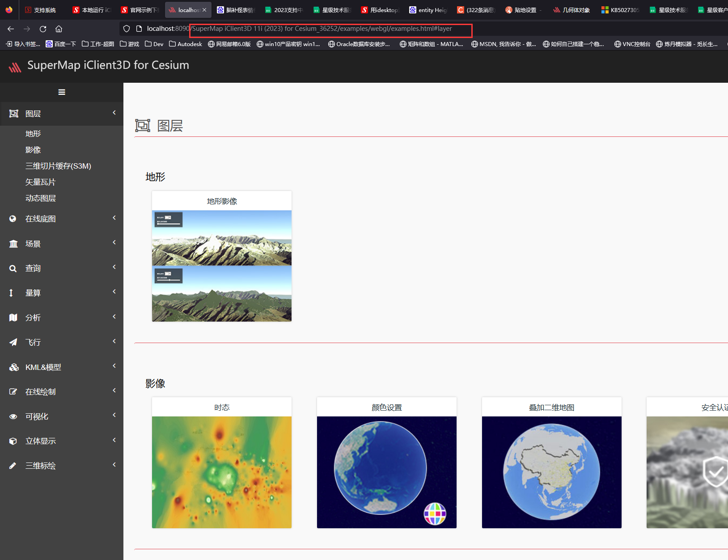Select 三维切片缓存(S3M) in sidebar
Screen dimensions: 728x560
coord(58,166)
